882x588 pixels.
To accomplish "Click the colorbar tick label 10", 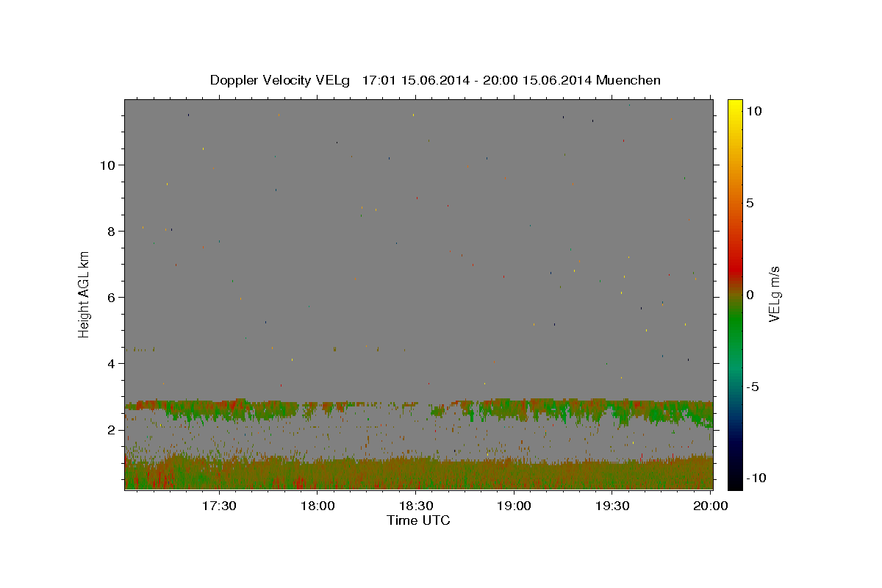I will coord(753,110).
